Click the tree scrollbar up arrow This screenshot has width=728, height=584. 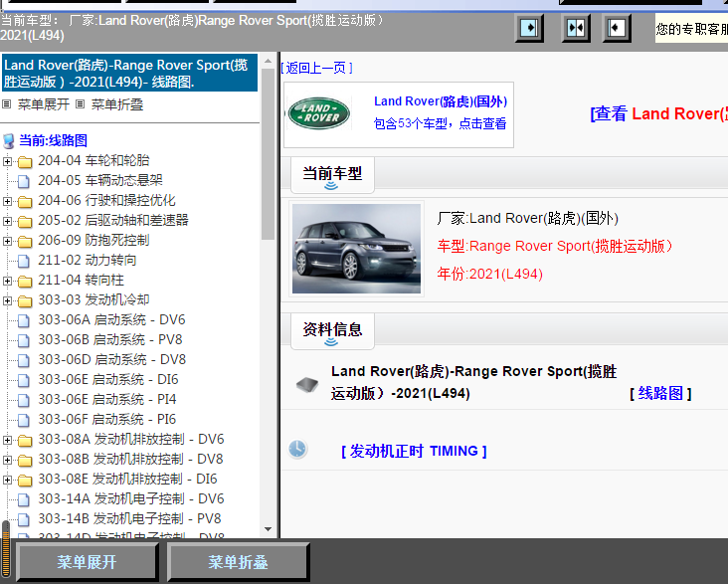pyautogui.click(x=268, y=61)
